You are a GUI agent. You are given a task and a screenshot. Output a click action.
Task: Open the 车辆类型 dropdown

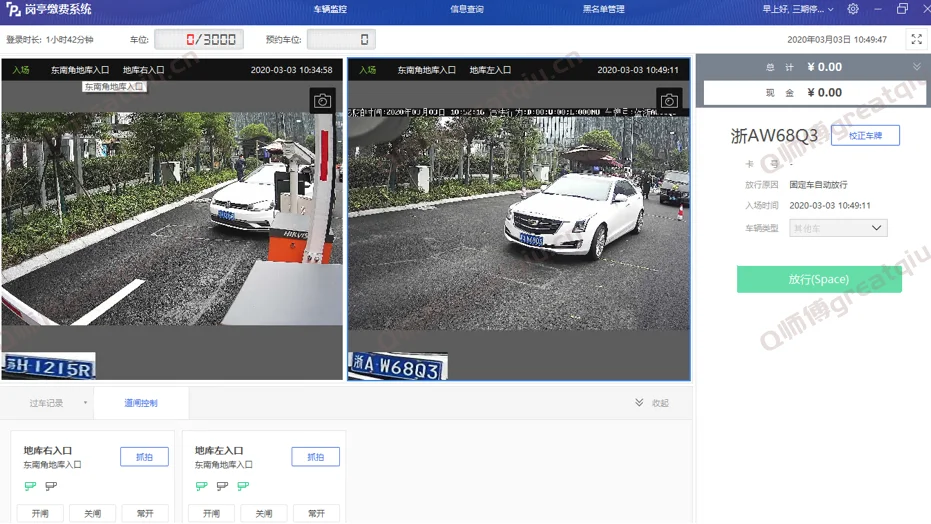coord(838,228)
